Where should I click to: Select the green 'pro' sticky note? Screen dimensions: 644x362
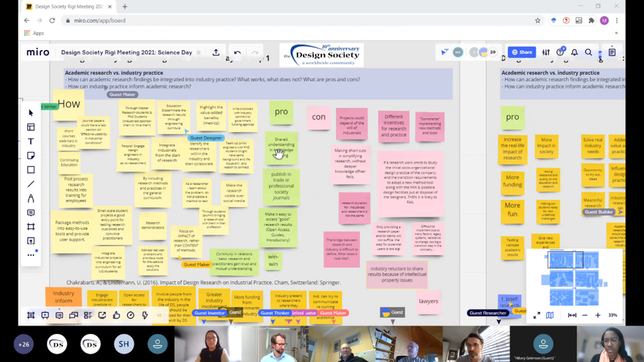pos(282,112)
